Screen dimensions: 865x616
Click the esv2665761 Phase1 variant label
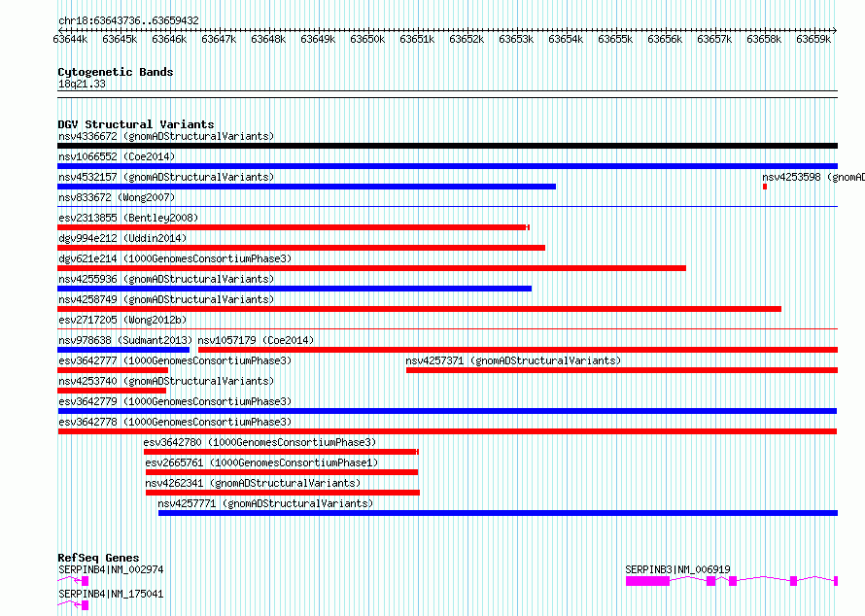tap(261, 462)
